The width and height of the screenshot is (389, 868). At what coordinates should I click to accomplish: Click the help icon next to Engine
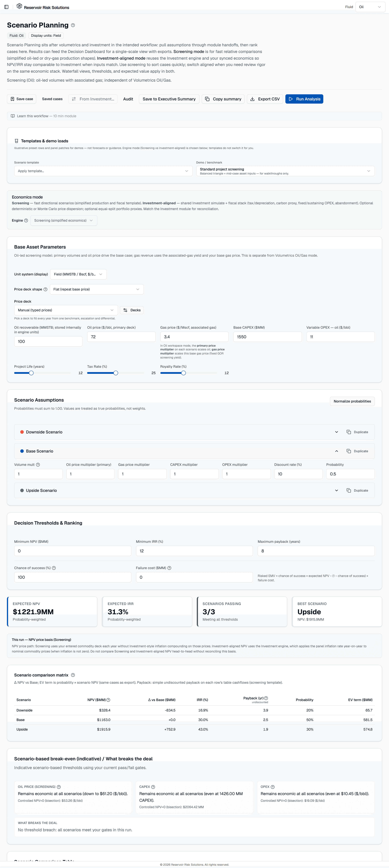pyautogui.click(x=26, y=220)
